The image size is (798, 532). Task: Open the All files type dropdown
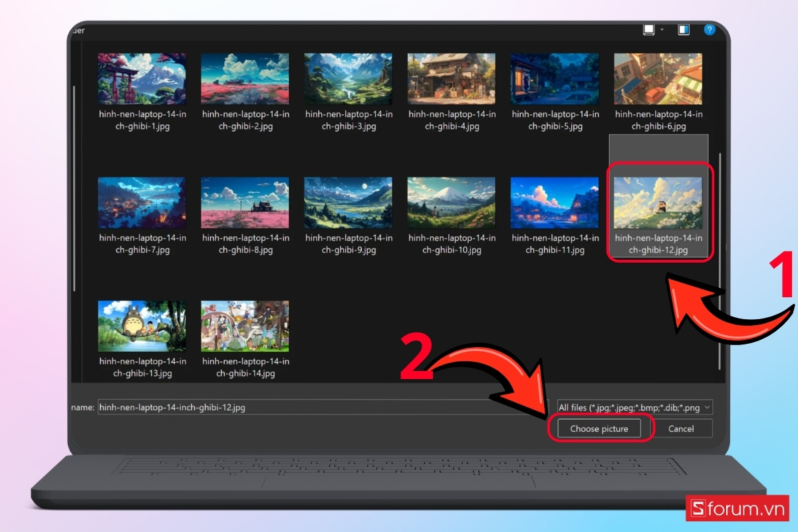click(x=634, y=407)
